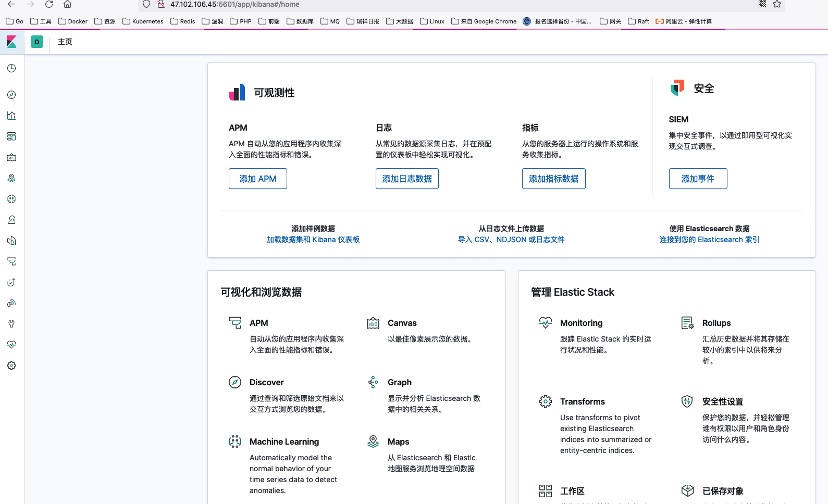Open APM in the visualize and explore section
Image resolution: width=828 pixels, height=504 pixels.
pyautogui.click(x=259, y=323)
